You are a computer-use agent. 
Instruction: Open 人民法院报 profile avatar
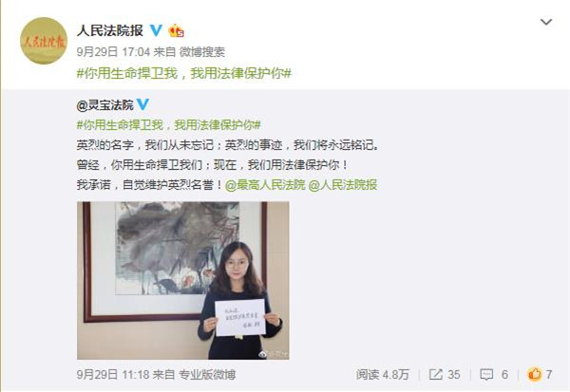point(44,41)
